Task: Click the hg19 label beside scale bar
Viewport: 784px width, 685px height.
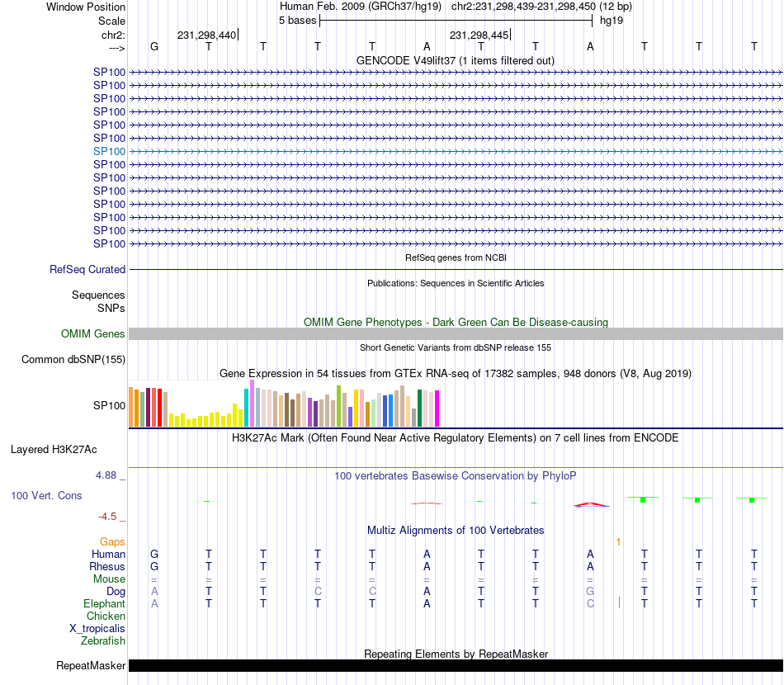Action: tap(612, 21)
